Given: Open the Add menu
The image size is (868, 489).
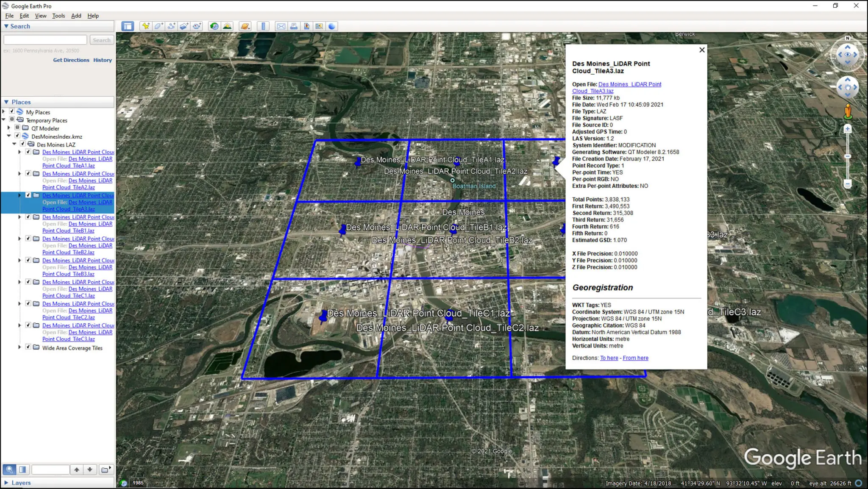Looking at the screenshot, I should click(x=76, y=16).
